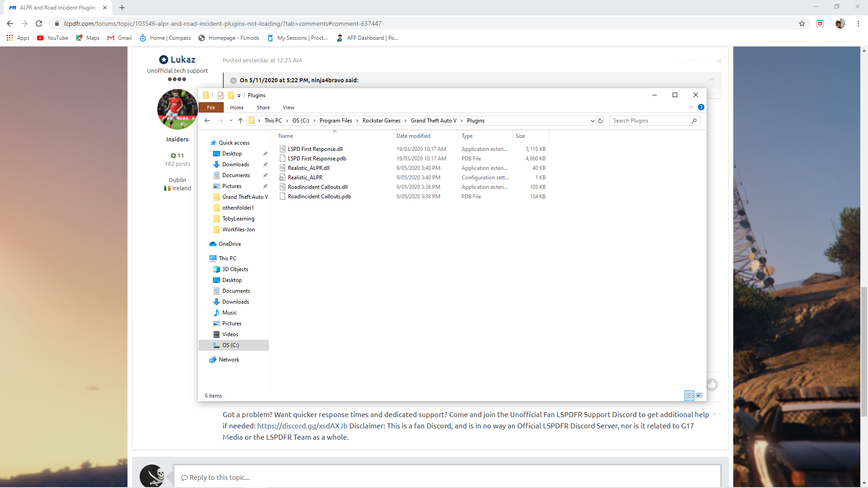Click the YouTube bookmark
868x488 pixels.
pyautogui.click(x=53, y=38)
